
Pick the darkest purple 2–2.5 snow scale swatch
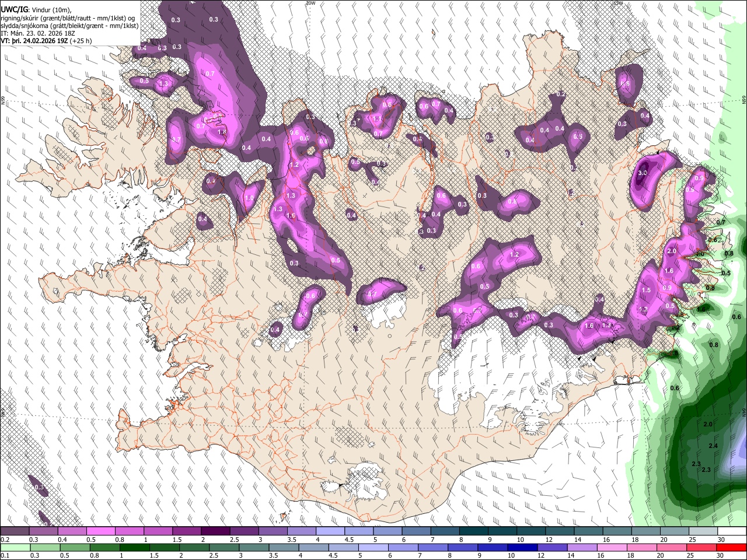(215, 531)
